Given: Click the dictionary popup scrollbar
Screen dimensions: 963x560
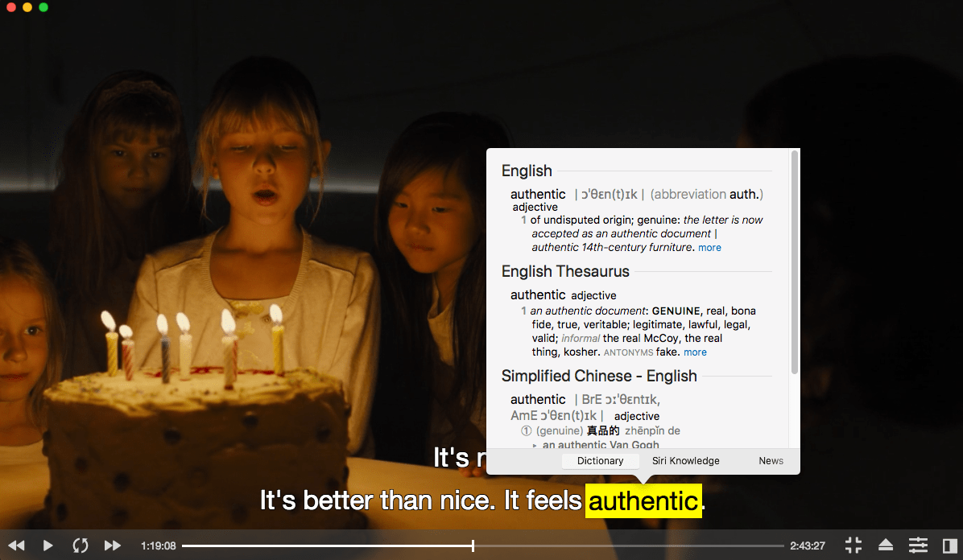Looking at the screenshot, I should (794, 261).
